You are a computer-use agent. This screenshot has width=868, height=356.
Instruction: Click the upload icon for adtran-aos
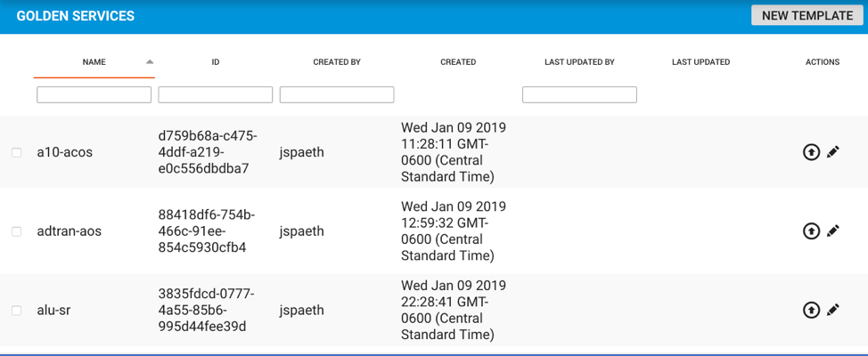click(811, 231)
